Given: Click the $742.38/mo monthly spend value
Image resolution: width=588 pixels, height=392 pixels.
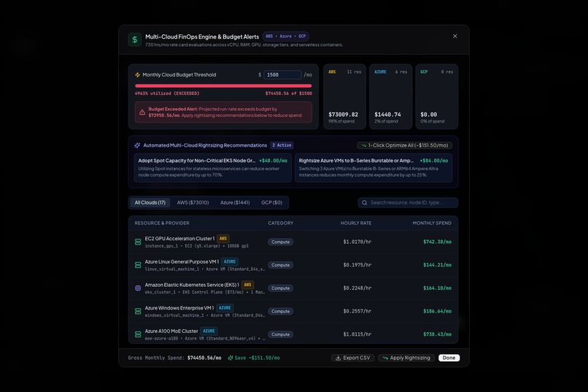Looking at the screenshot, I should [x=437, y=242].
